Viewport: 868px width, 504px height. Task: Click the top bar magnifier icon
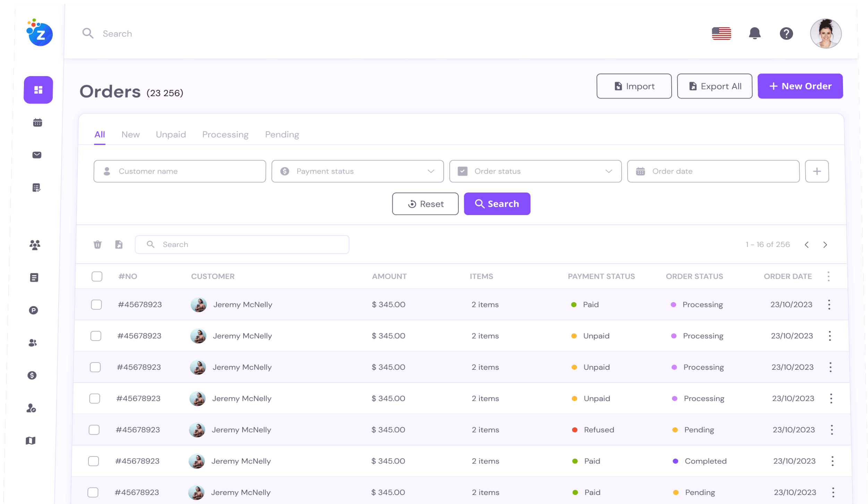pos(88,33)
